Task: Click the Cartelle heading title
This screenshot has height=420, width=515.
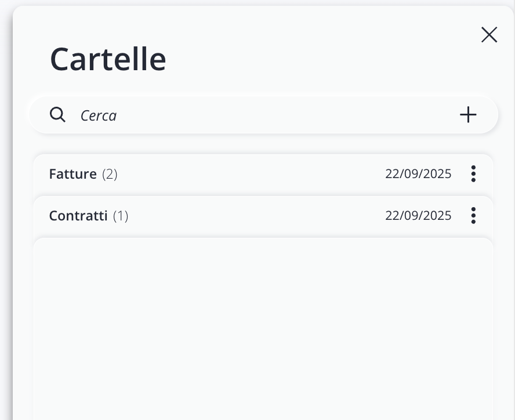Action: point(108,59)
